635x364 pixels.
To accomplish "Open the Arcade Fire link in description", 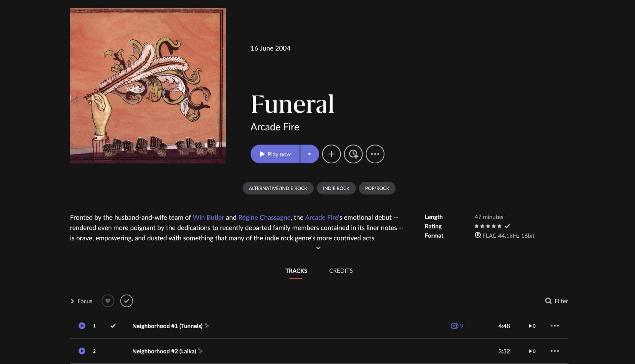I will (321, 217).
